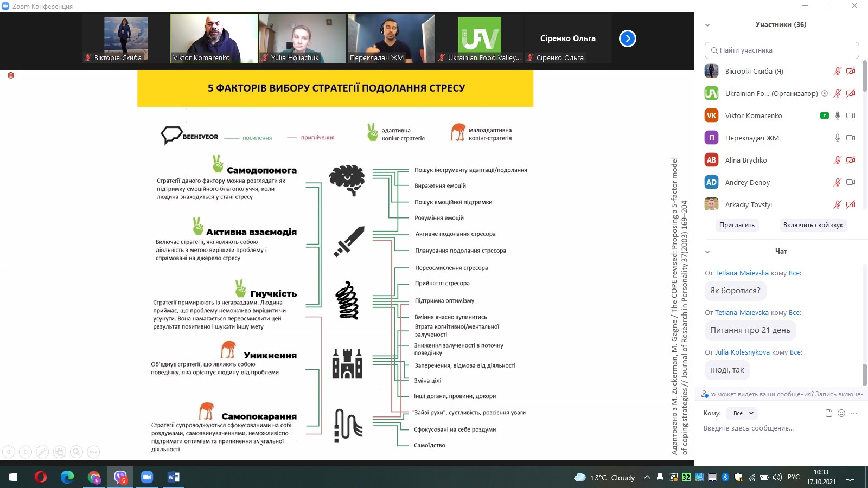This screenshot has width=868, height=488.
Task: Open the see-all-slides view button
Action: click(x=60, y=451)
